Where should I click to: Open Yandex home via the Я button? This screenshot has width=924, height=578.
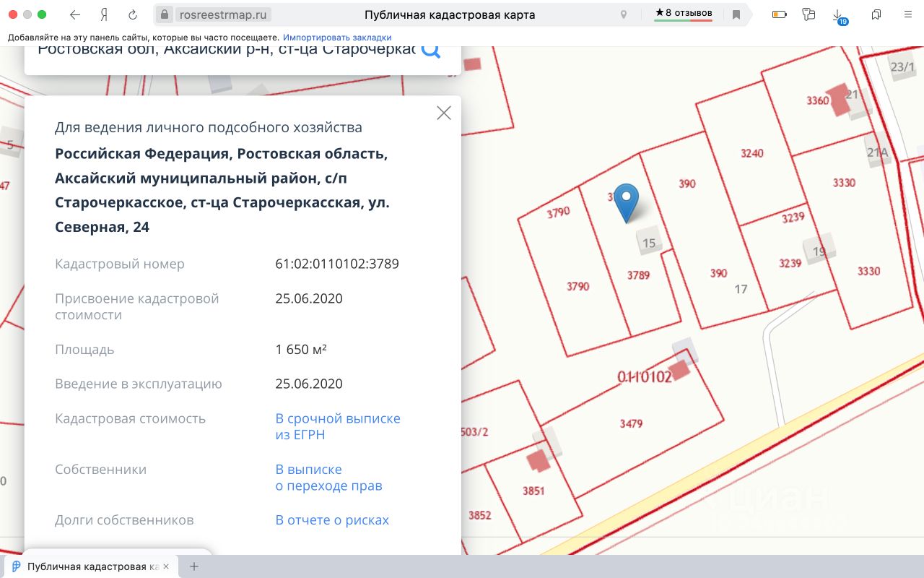[104, 14]
